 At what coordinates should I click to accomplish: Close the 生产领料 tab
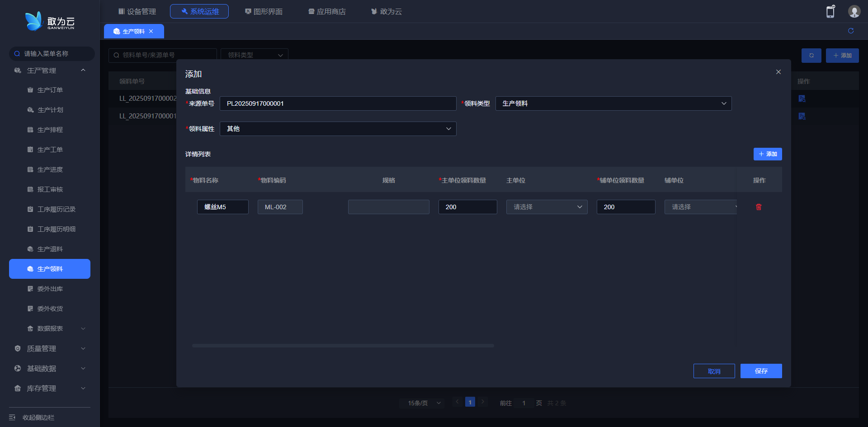click(x=151, y=31)
